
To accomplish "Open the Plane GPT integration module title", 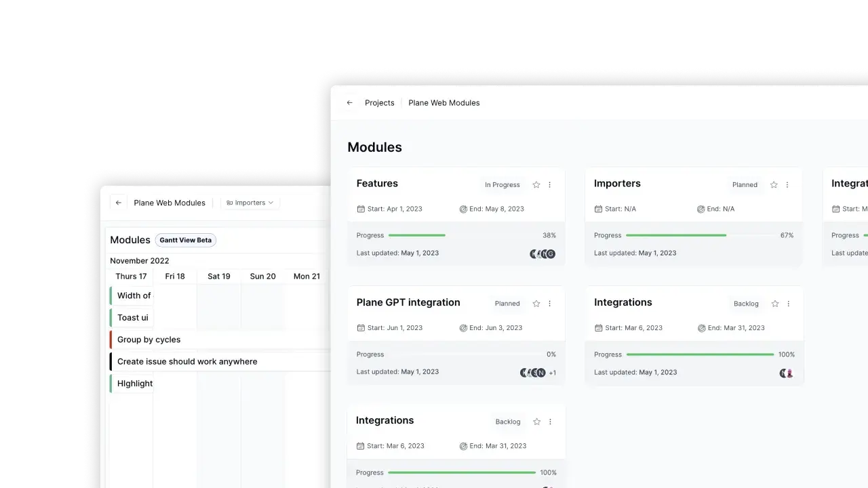I will 408,302.
